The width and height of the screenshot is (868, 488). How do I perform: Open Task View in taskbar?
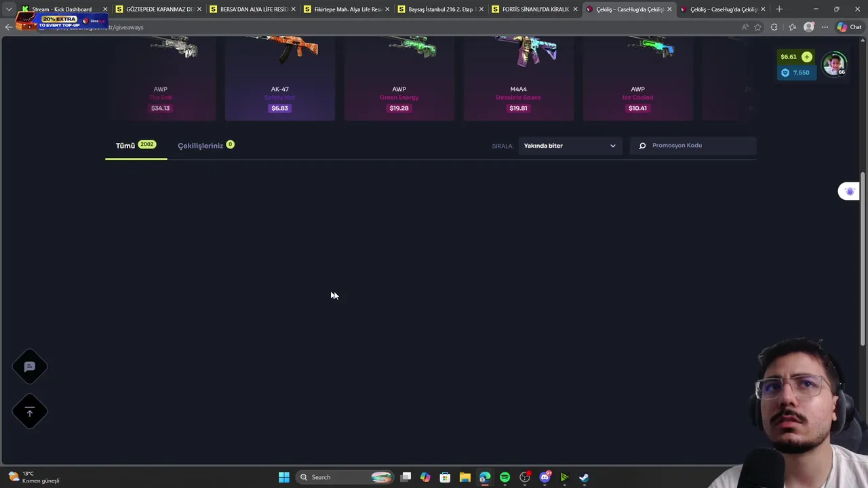point(406,477)
